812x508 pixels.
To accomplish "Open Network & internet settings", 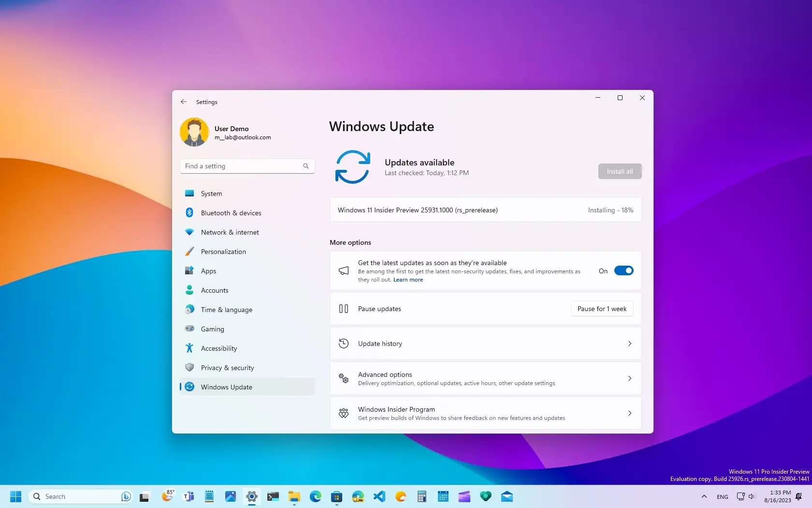I will click(189, 232).
